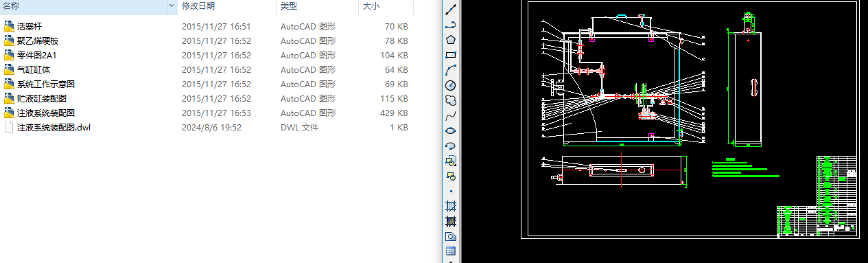This screenshot has width=868, height=263.
Task: Click the date 2024/8/6 19:52
Action: [211, 128]
